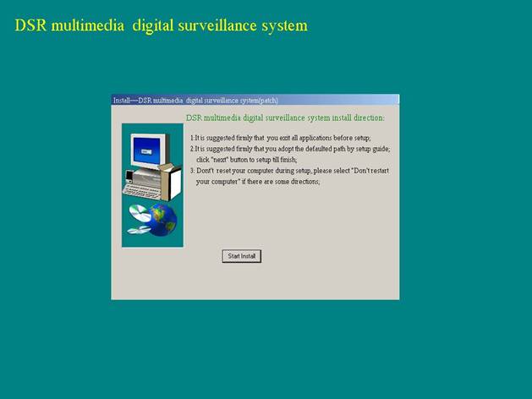Click the right end of the installer title bar
This screenshot has width=532, height=399.
(x=391, y=100)
